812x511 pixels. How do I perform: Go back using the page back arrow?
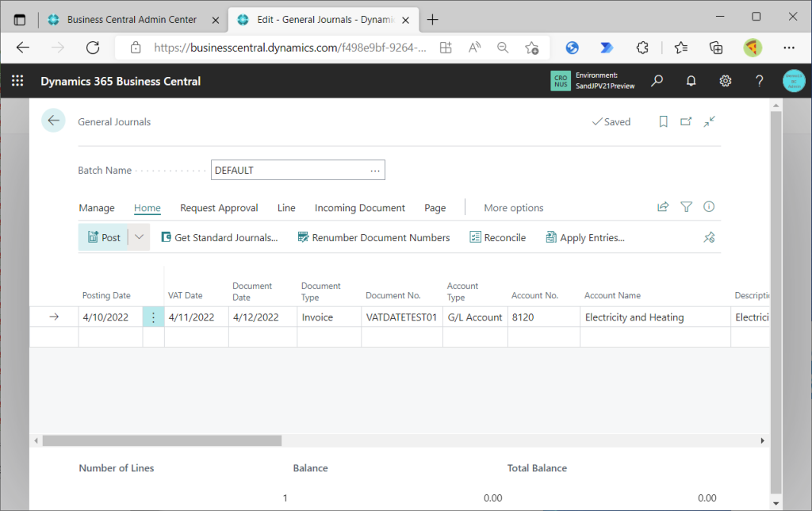[x=53, y=121]
